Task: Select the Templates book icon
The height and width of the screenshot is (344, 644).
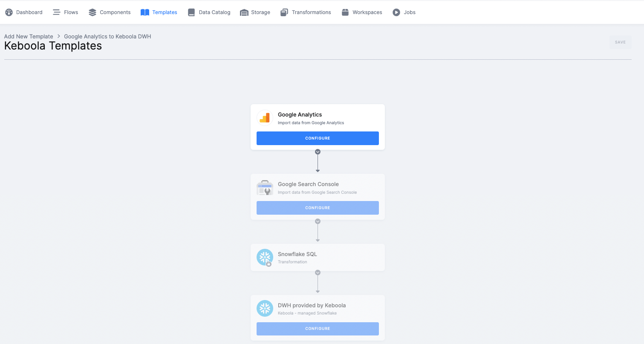Action: click(x=144, y=12)
